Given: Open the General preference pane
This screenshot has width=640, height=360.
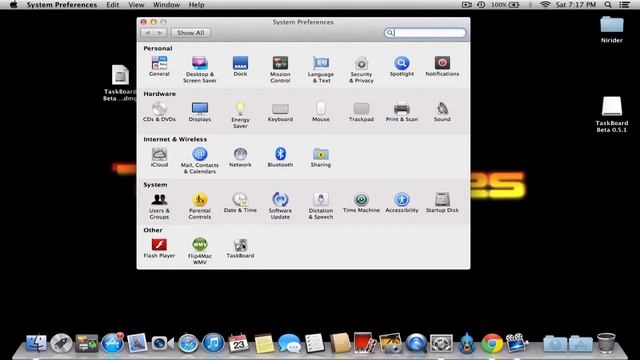Looking at the screenshot, I should [x=159, y=66].
